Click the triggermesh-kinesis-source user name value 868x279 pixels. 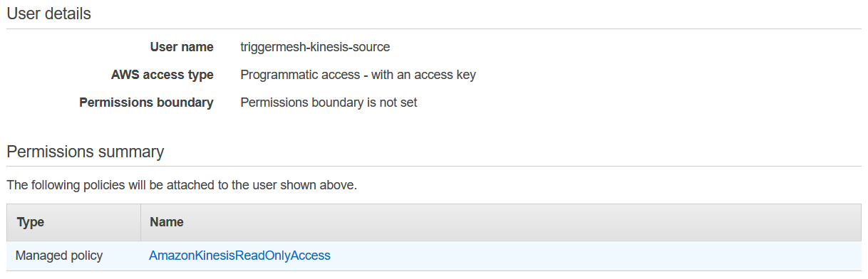(x=315, y=47)
